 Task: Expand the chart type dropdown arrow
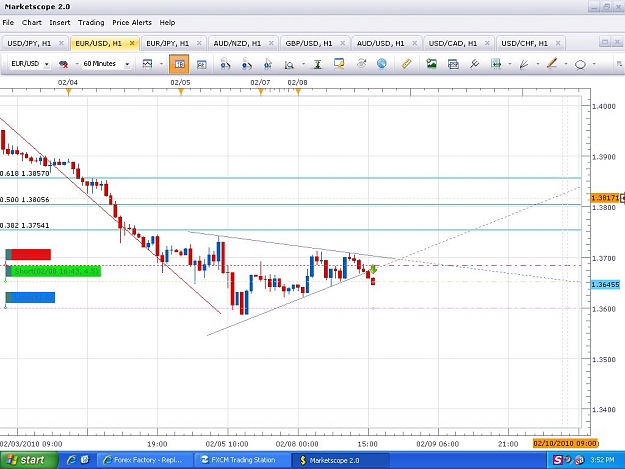coord(161,64)
